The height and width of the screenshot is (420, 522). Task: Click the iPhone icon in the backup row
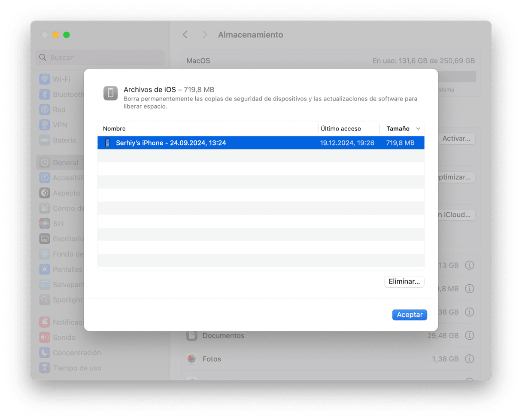108,143
